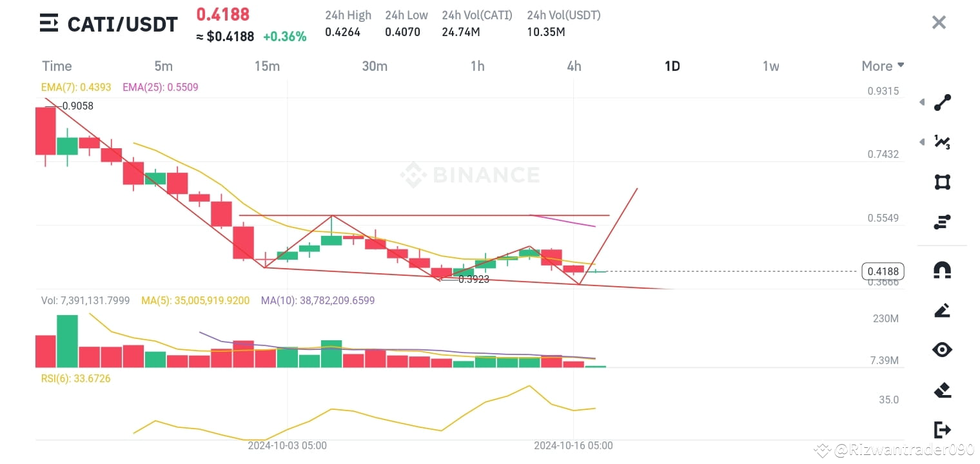Open the Elliott wave pattern tool

942,142
